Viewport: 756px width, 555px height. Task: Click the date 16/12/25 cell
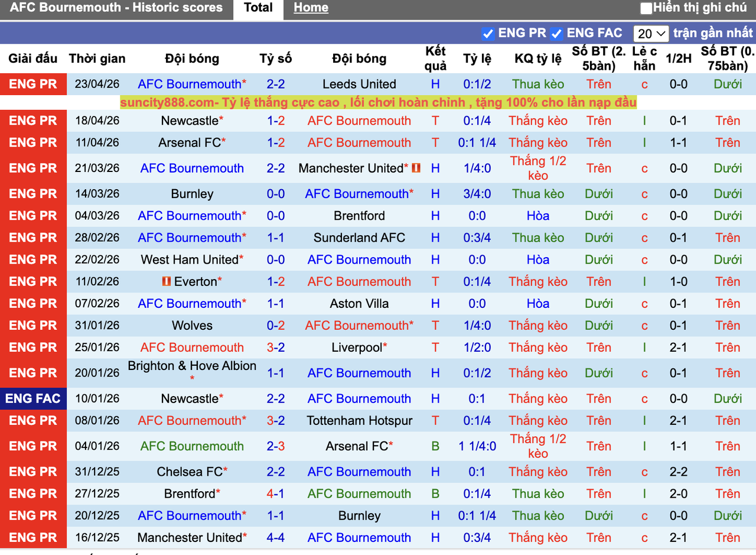tap(97, 537)
